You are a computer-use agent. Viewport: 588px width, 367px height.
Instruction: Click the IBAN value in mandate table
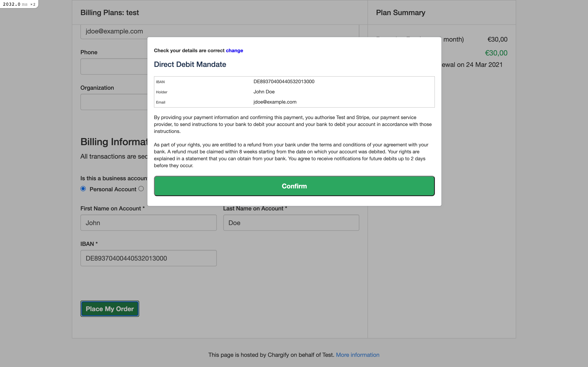[x=284, y=82]
